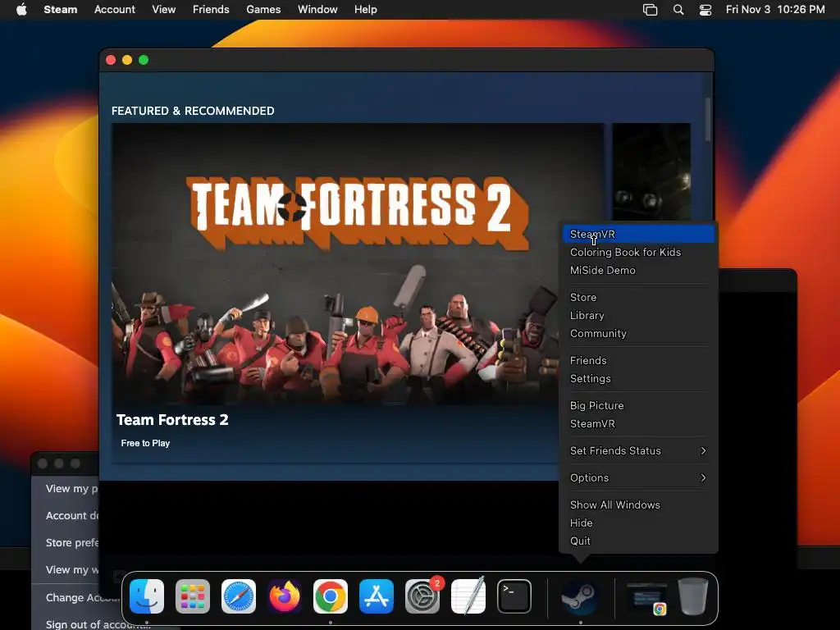Launch Coloring Book for Kids from menu
The width and height of the screenshot is (840, 630).
coord(638,253)
